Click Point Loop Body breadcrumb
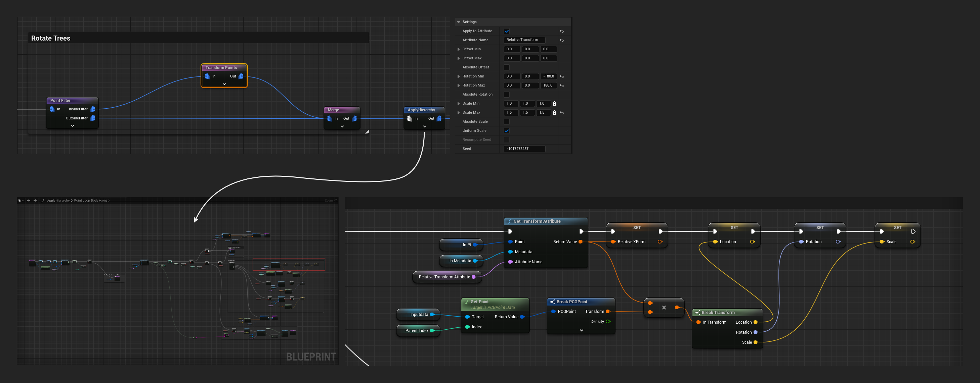The image size is (980, 383). click(91, 201)
